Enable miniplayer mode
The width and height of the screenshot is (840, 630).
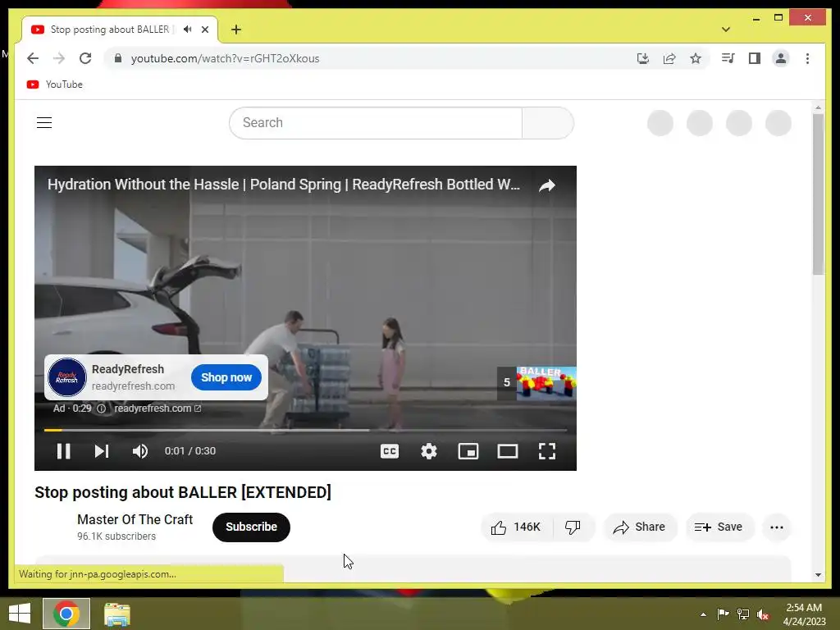tap(468, 451)
